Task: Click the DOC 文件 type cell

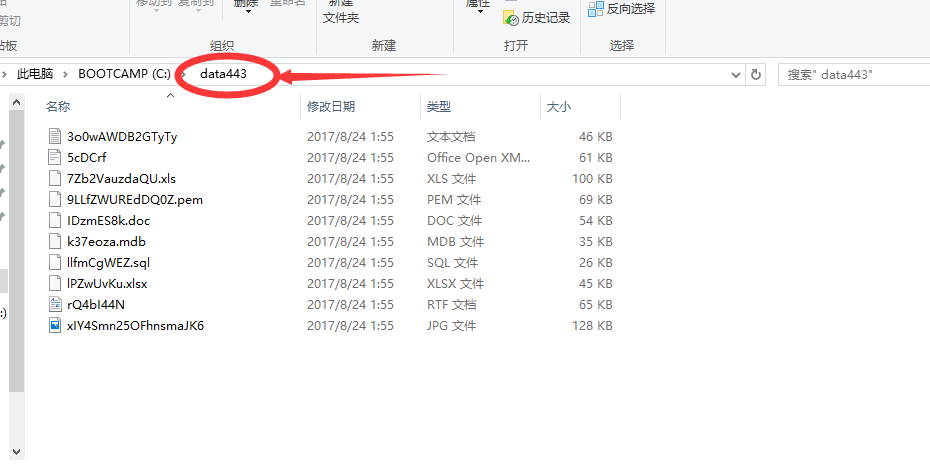Action: click(454, 221)
